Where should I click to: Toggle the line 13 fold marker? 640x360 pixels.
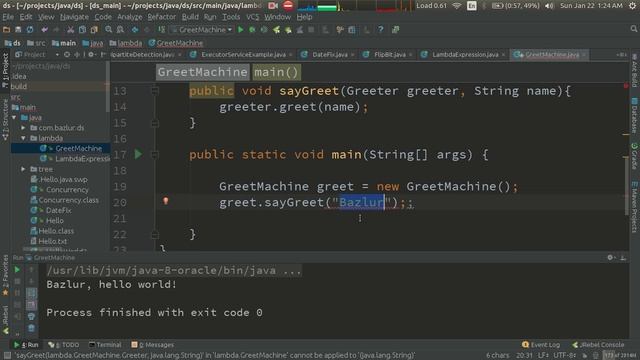pyautogui.click(x=155, y=91)
